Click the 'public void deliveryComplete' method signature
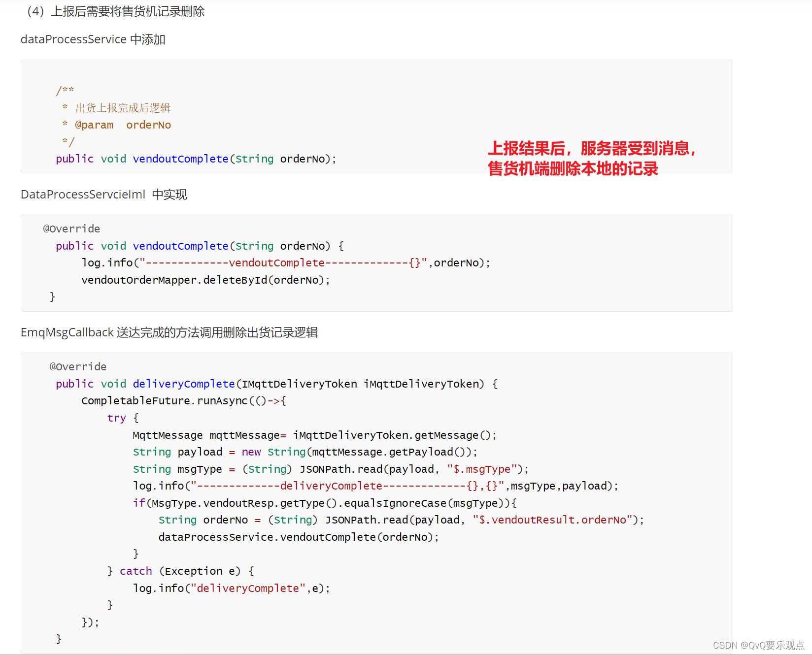The height and width of the screenshot is (655, 812). pyautogui.click(x=277, y=384)
